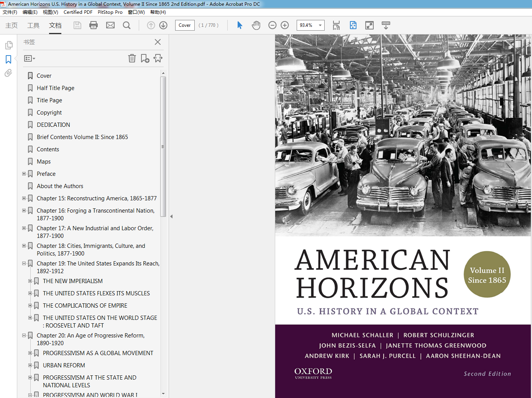Open bookmark options menu dropdown
The width and height of the screenshot is (532, 398).
click(x=30, y=59)
